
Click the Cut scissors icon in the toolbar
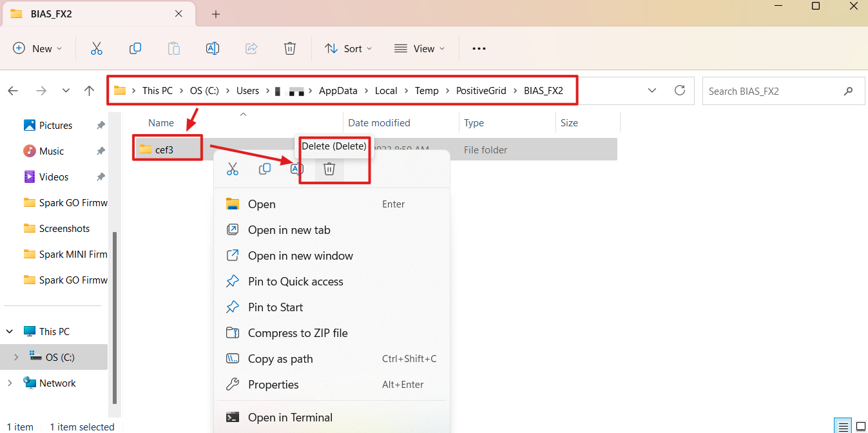pyautogui.click(x=97, y=48)
